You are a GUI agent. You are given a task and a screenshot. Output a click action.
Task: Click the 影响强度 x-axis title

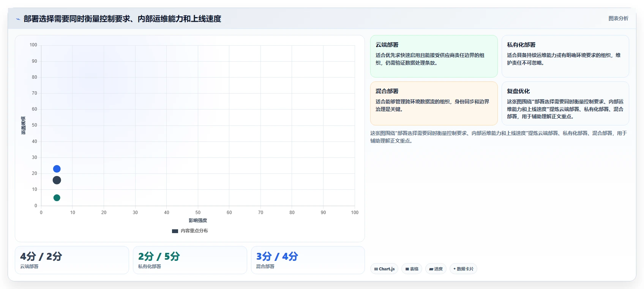click(x=198, y=221)
